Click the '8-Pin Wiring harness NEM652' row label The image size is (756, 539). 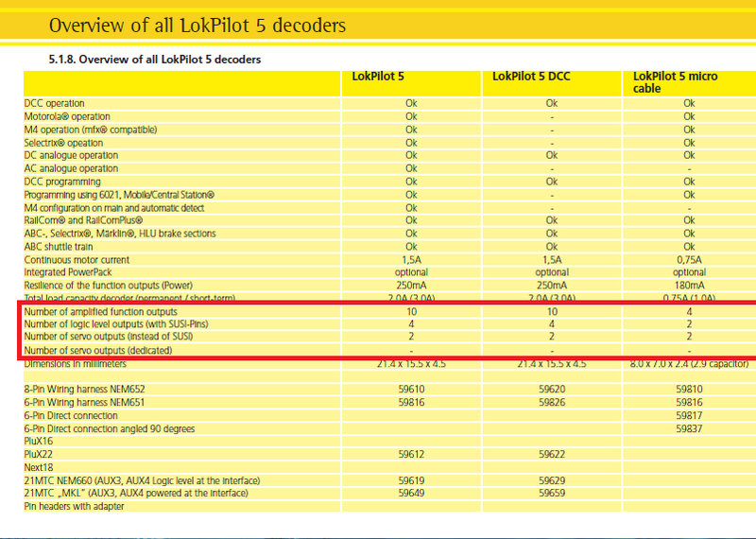coord(84,390)
